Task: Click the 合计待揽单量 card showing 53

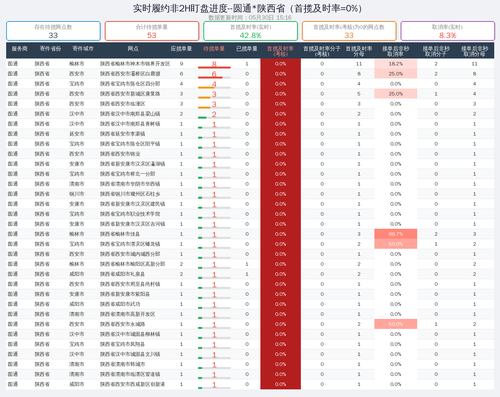Action: [x=152, y=31]
